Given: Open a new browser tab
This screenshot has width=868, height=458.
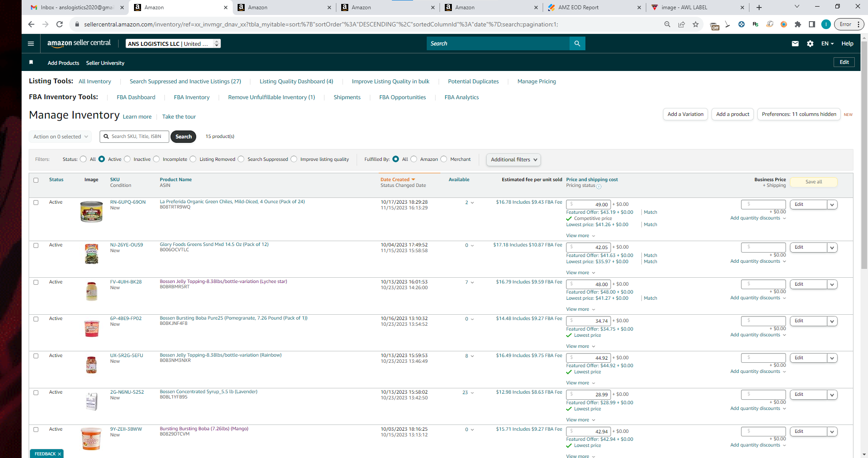Looking at the screenshot, I should (759, 7).
